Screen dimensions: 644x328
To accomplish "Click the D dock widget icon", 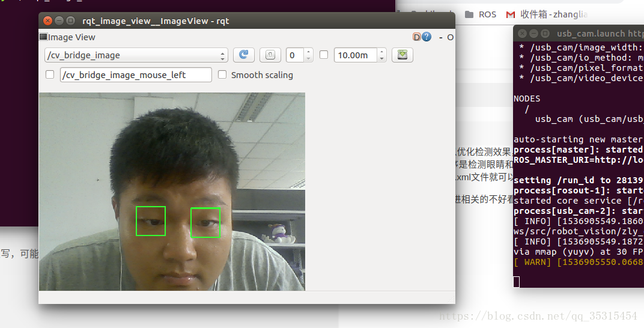I will pos(416,37).
